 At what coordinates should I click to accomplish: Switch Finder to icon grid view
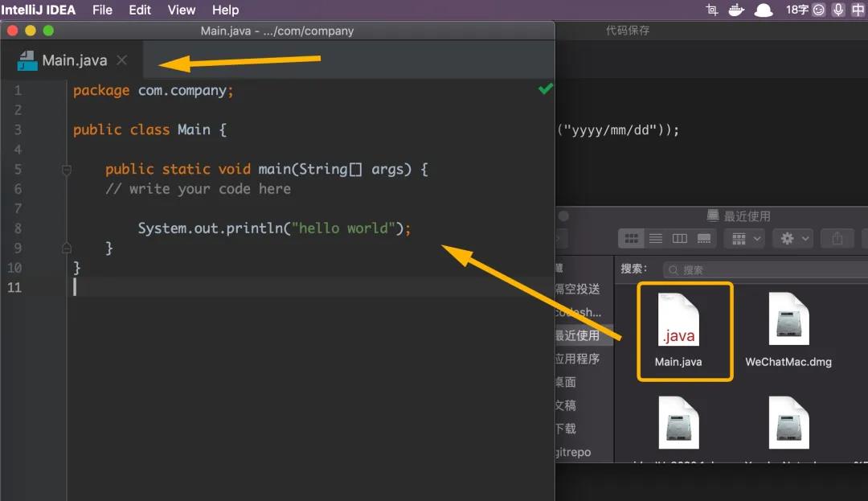click(x=631, y=239)
